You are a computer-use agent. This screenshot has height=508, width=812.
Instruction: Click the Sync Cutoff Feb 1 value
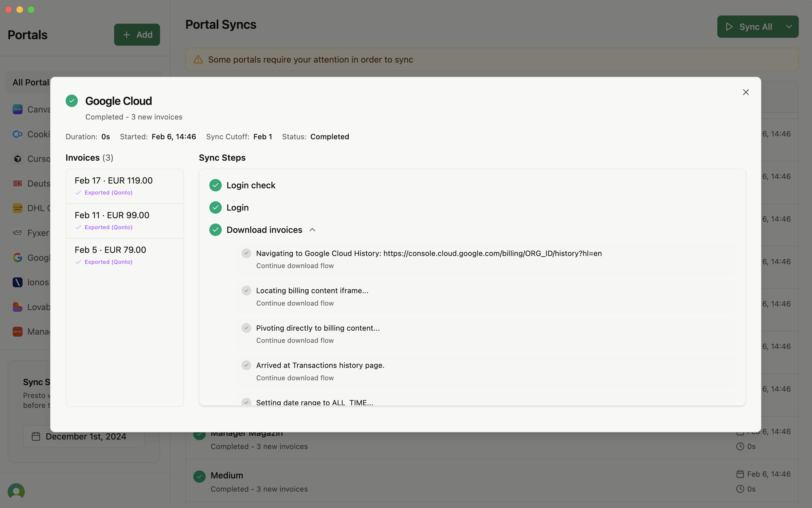click(263, 137)
